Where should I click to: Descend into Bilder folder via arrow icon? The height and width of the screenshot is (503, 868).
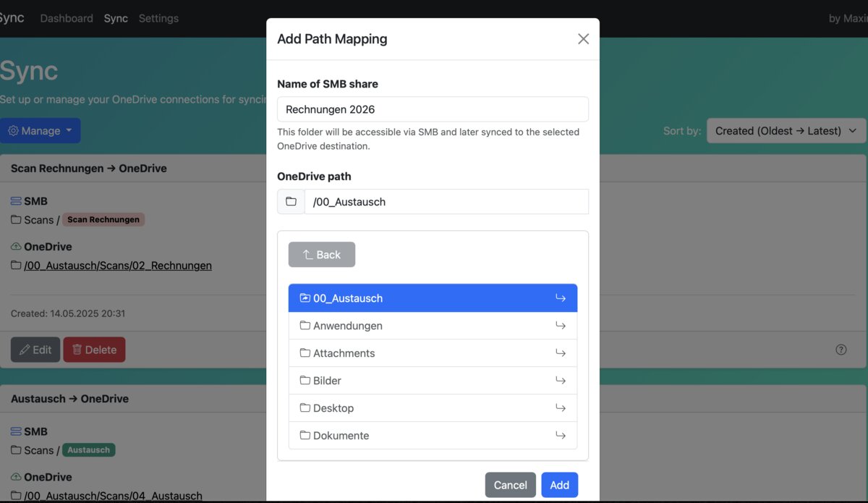click(561, 381)
